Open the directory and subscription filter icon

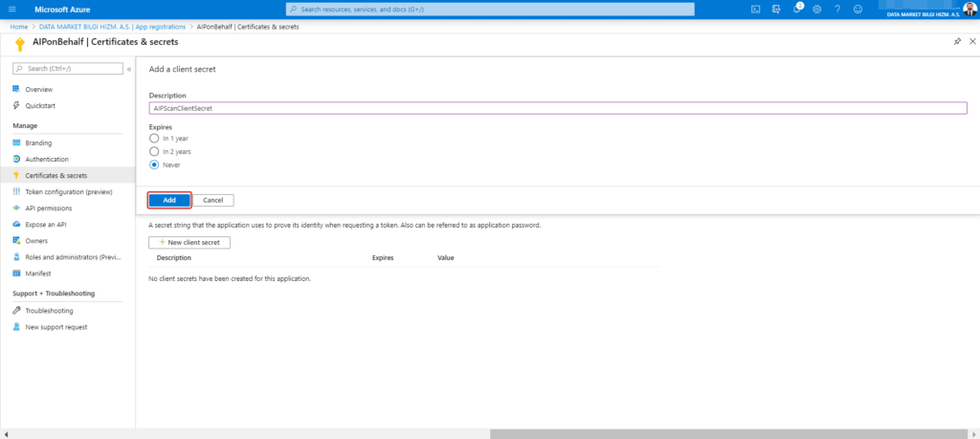click(776, 10)
